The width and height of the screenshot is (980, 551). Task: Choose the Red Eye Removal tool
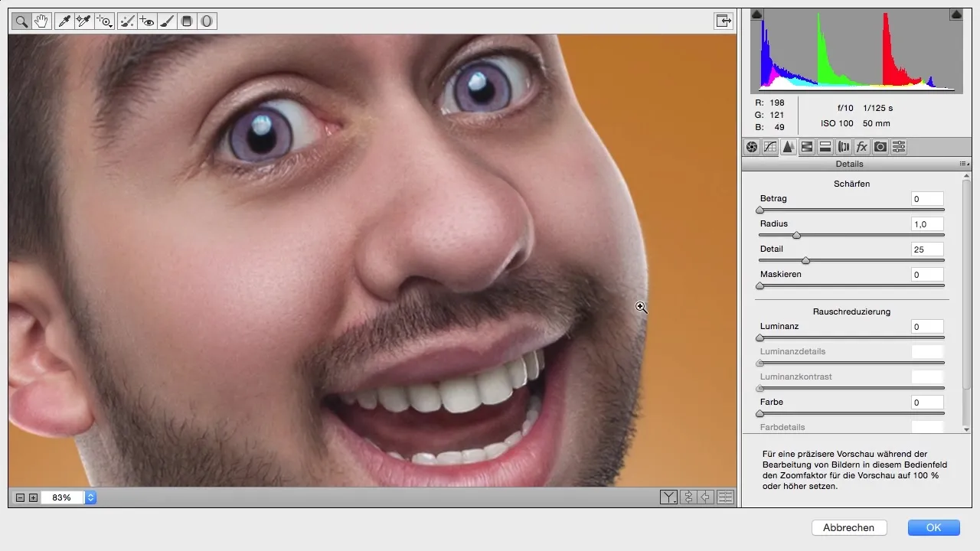pos(148,21)
